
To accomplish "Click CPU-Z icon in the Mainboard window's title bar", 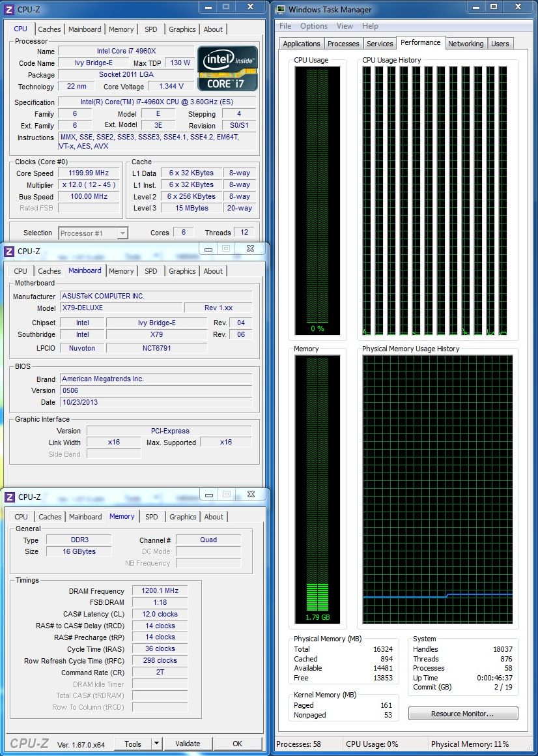I will tap(10, 252).
